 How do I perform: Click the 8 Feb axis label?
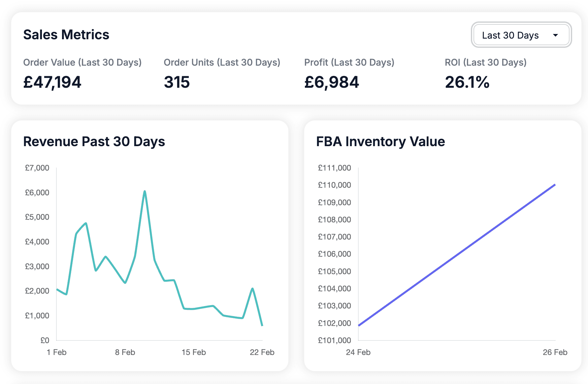125,352
